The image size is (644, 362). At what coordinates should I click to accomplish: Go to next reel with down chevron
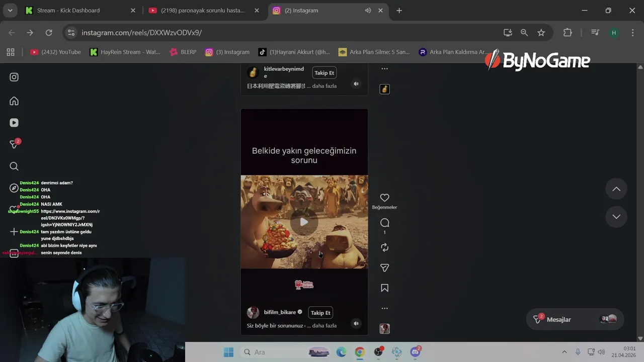pyautogui.click(x=616, y=217)
